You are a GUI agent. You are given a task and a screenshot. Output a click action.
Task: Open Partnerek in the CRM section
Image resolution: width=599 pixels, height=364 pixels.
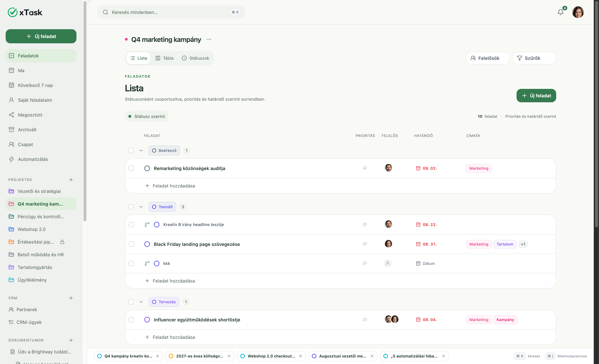41,310
